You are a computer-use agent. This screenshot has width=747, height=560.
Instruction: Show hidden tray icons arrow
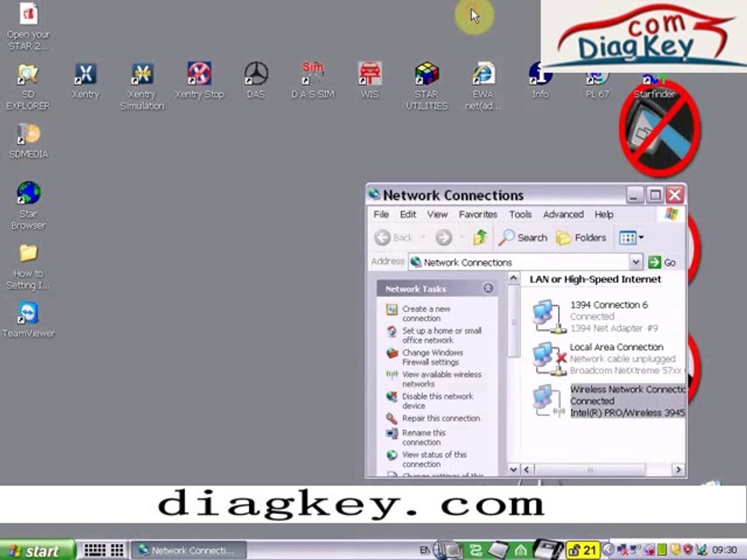point(608,551)
